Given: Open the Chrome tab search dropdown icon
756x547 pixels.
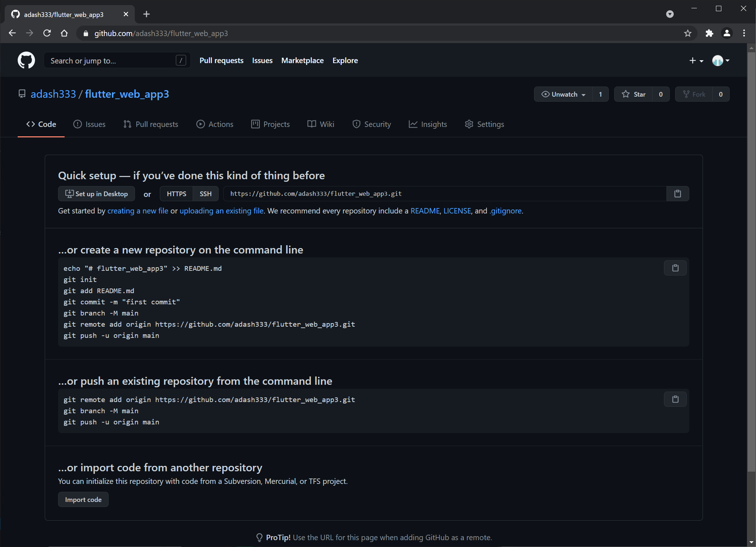Looking at the screenshot, I should pyautogui.click(x=670, y=14).
